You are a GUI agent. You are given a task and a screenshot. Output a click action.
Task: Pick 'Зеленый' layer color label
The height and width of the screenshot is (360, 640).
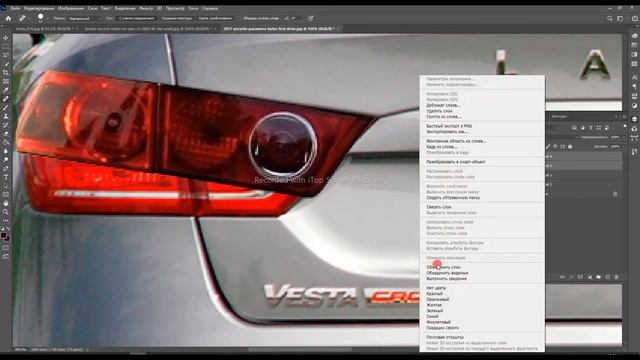click(435, 311)
